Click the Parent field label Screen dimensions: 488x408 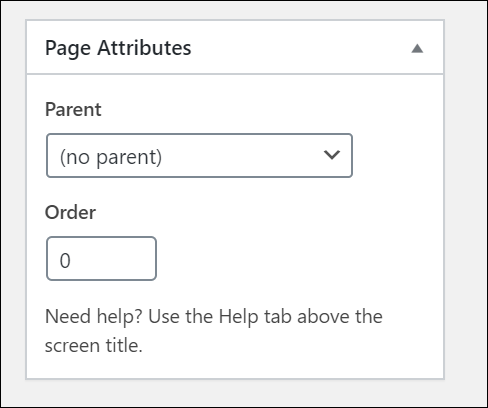click(x=73, y=109)
